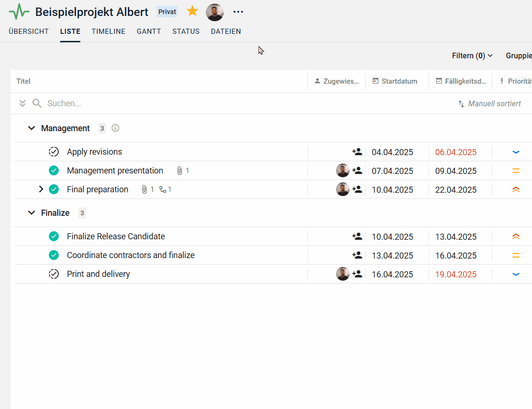Collapse the Management section
This screenshot has height=409, width=532.
pos(31,128)
